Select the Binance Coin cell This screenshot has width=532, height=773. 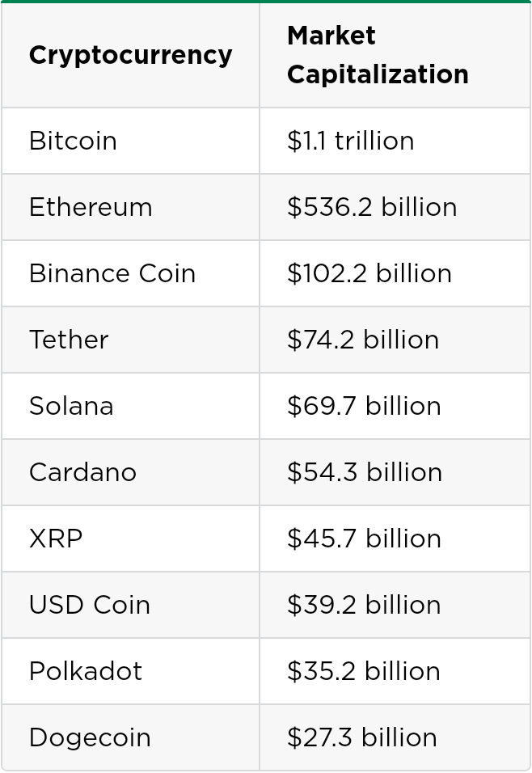pos(112,274)
